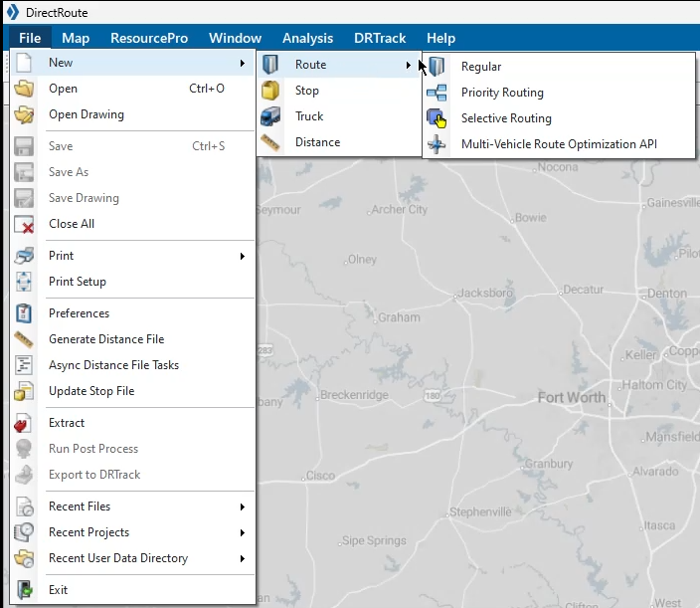Click the Regular route icon
Viewport: 700px width, 608px height.
(x=437, y=67)
